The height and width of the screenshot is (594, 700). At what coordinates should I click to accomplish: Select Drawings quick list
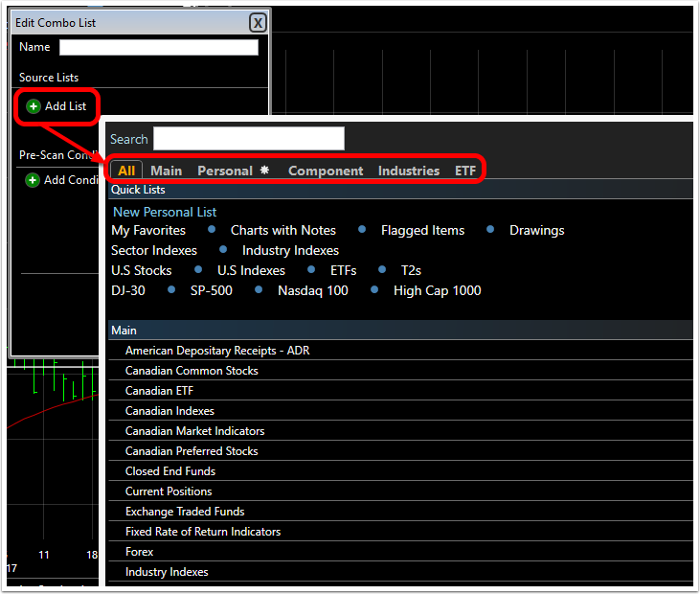click(x=536, y=231)
